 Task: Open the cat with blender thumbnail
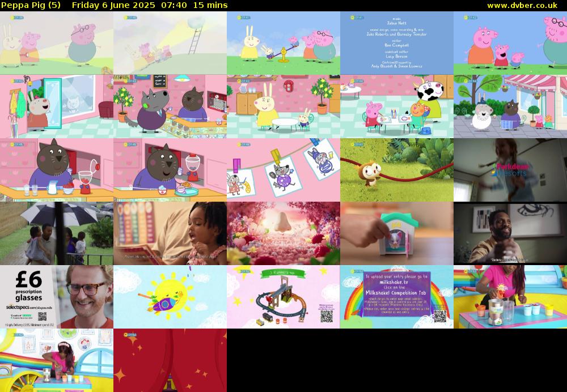tap(56, 170)
